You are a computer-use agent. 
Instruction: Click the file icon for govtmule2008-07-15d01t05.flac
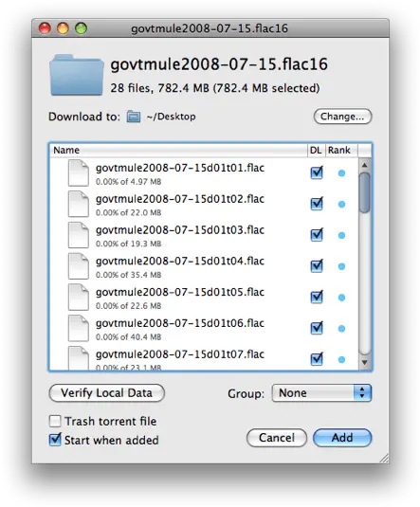(x=79, y=298)
